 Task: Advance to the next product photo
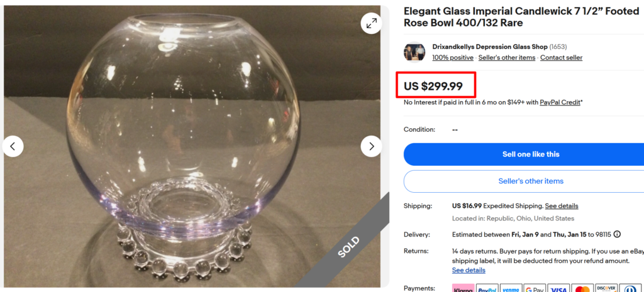371,146
